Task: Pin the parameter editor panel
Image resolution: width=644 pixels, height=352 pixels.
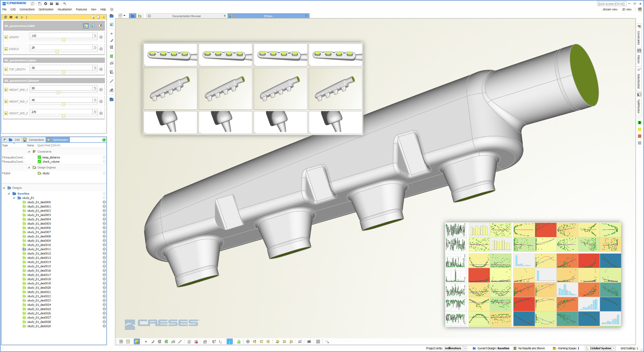Action: tap(5, 17)
